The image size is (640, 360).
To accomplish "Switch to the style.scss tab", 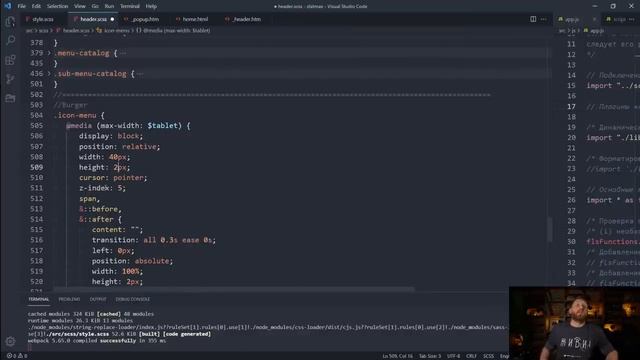I will 42,19.
